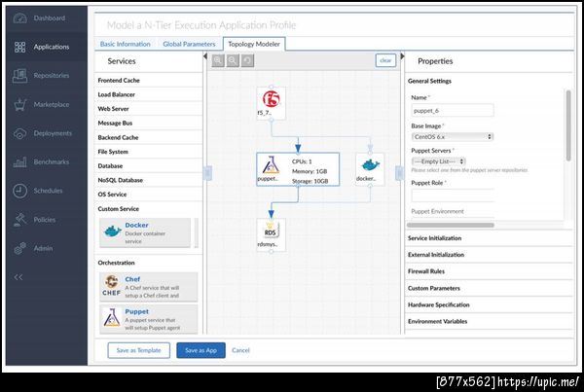The image size is (584, 392).
Task: Collapse the Services panel arrow
Action: [205, 56]
